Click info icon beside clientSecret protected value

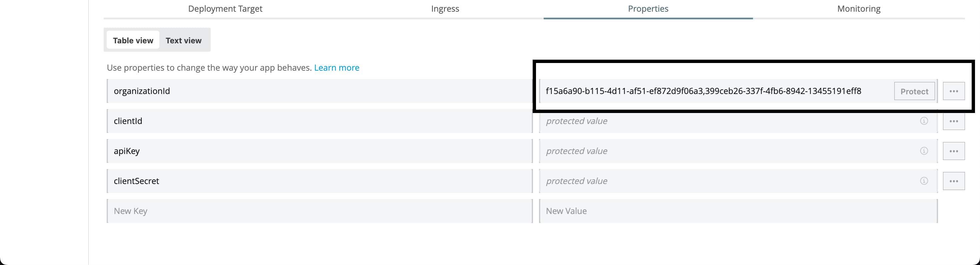coord(924,181)
